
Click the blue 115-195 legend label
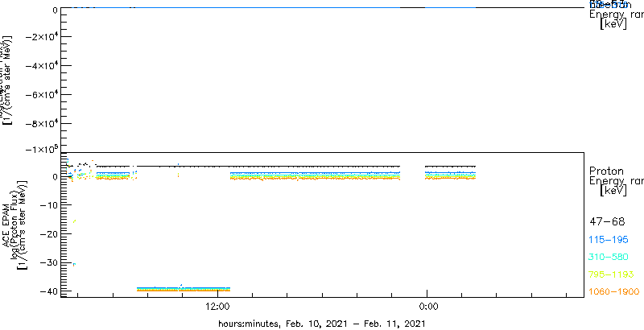point(609,240)
